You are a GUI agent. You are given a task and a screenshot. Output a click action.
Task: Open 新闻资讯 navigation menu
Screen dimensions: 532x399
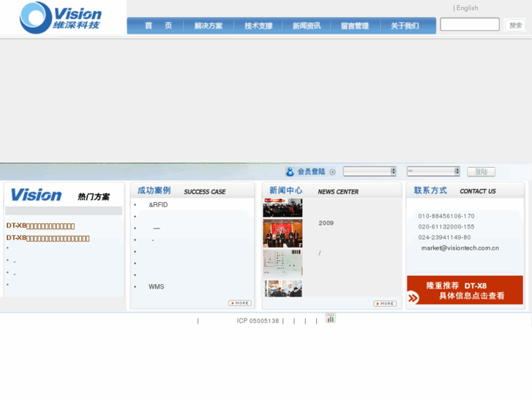point(307,26)
